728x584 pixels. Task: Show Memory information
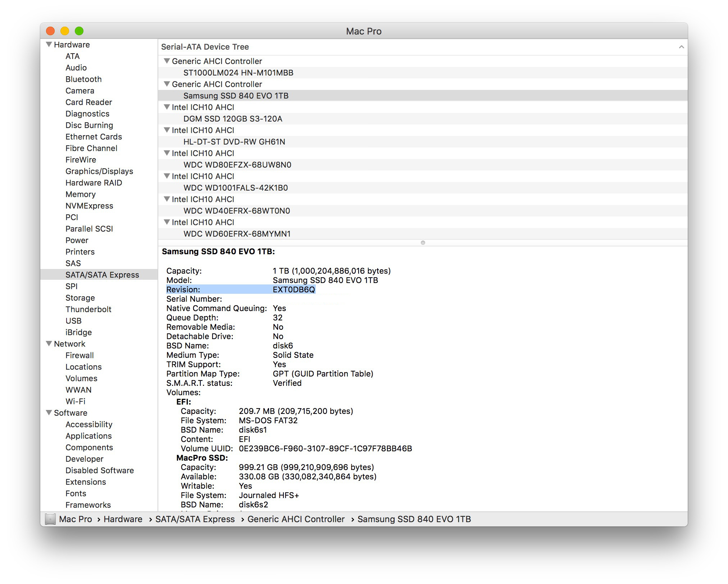tap(81, 194)
